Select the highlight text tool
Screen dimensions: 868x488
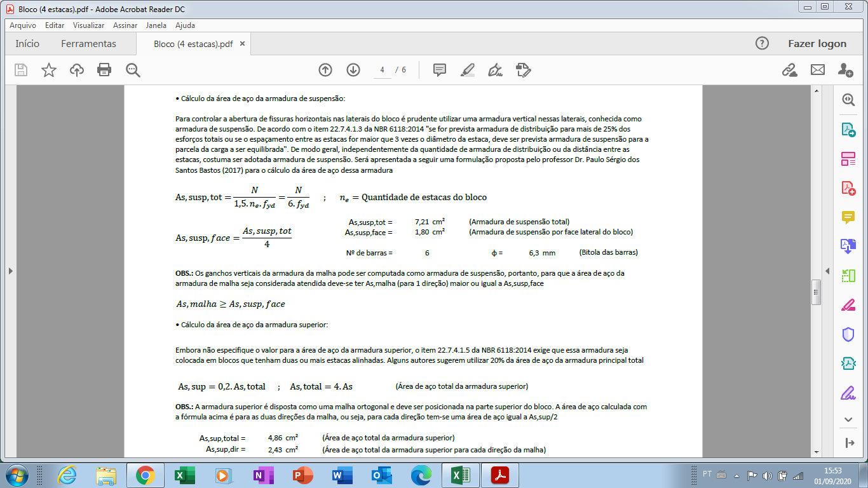468,70
